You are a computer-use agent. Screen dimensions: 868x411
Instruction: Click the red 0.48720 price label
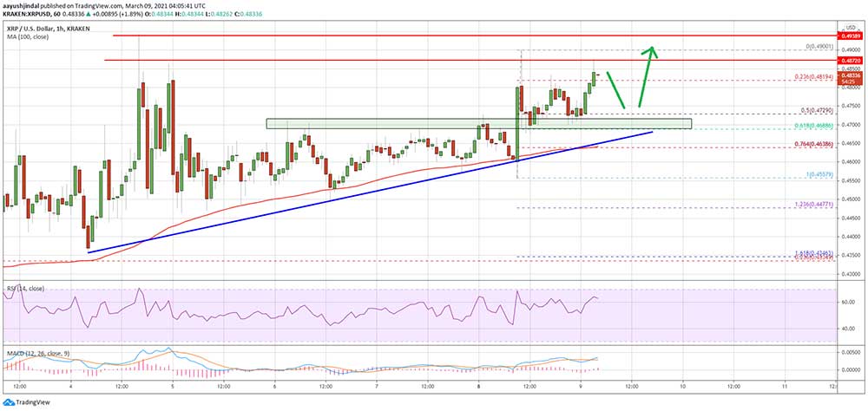(x=850, y=60)
